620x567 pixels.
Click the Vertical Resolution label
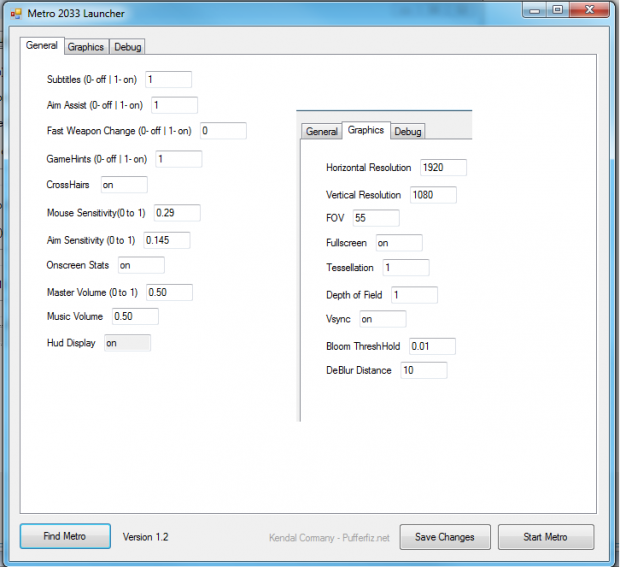[x=363, y=195]
